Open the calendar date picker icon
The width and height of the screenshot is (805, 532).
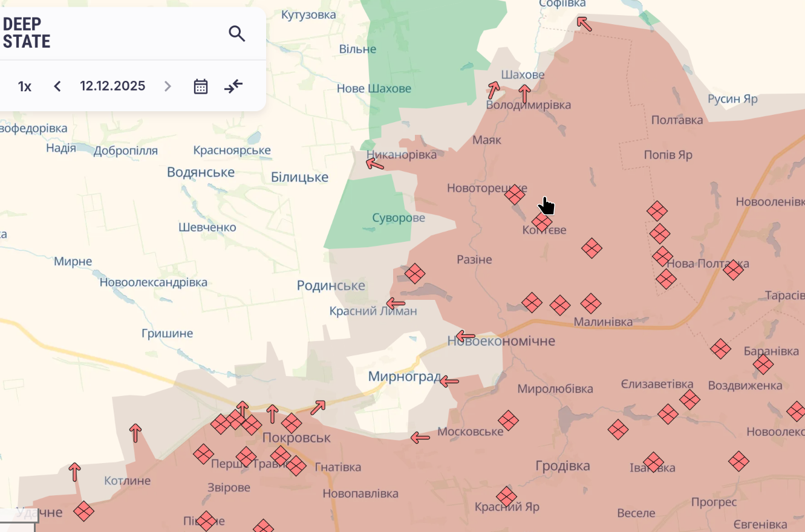coord(201,86)
